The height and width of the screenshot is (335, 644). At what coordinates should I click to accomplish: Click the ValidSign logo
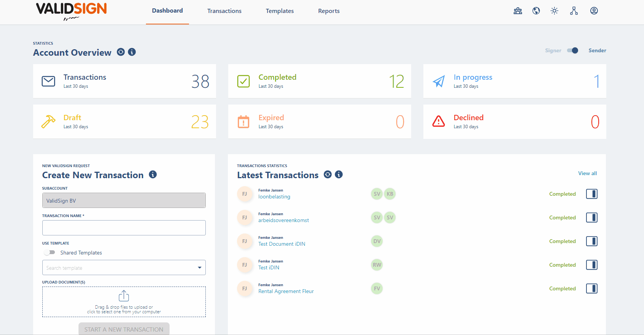pyautogui.click(x=71, y=11)
